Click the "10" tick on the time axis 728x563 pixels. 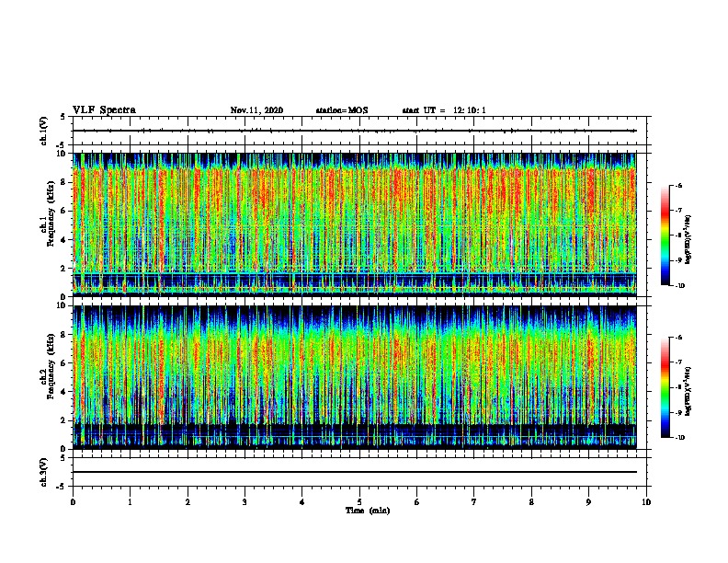coord(646,502)
